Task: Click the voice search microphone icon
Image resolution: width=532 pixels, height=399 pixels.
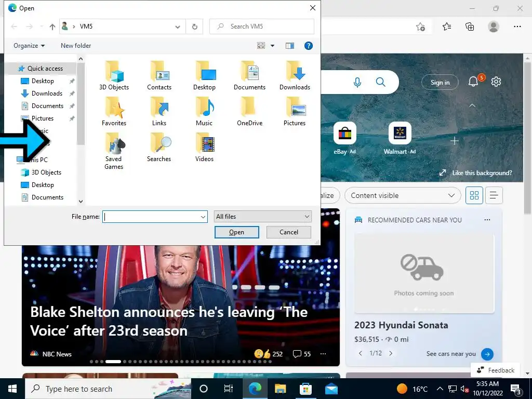Action: coord(357,82)
